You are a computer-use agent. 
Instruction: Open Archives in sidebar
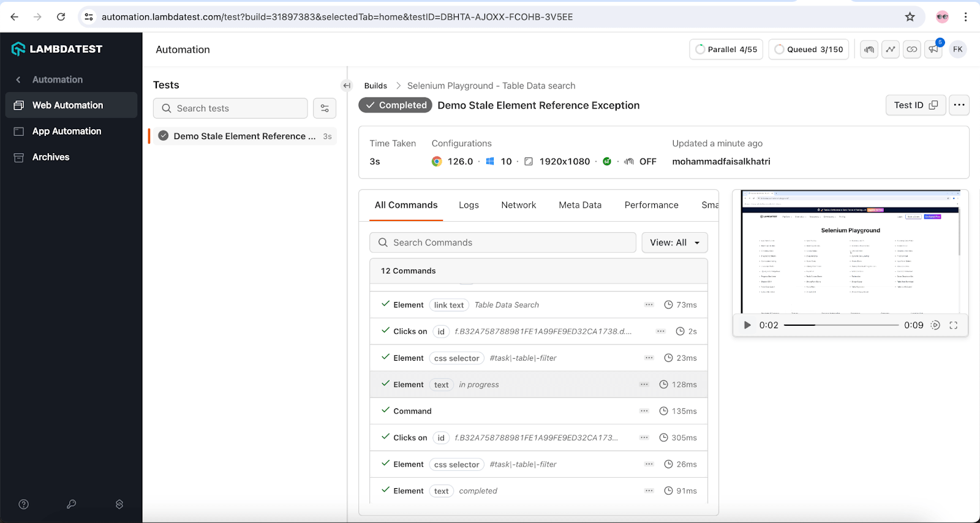(71, 157)
